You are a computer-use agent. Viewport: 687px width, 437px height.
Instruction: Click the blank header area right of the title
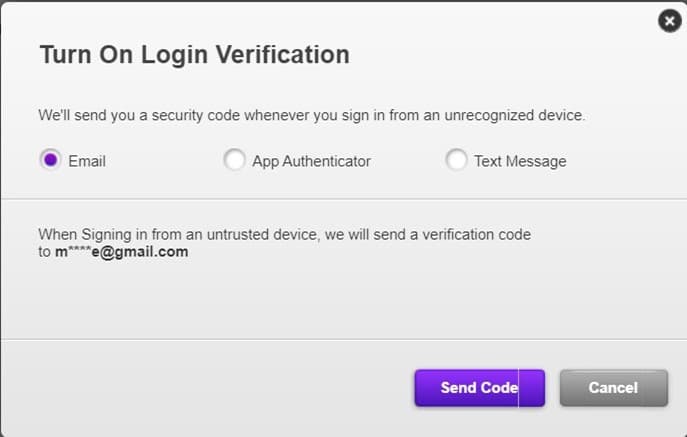500,54
